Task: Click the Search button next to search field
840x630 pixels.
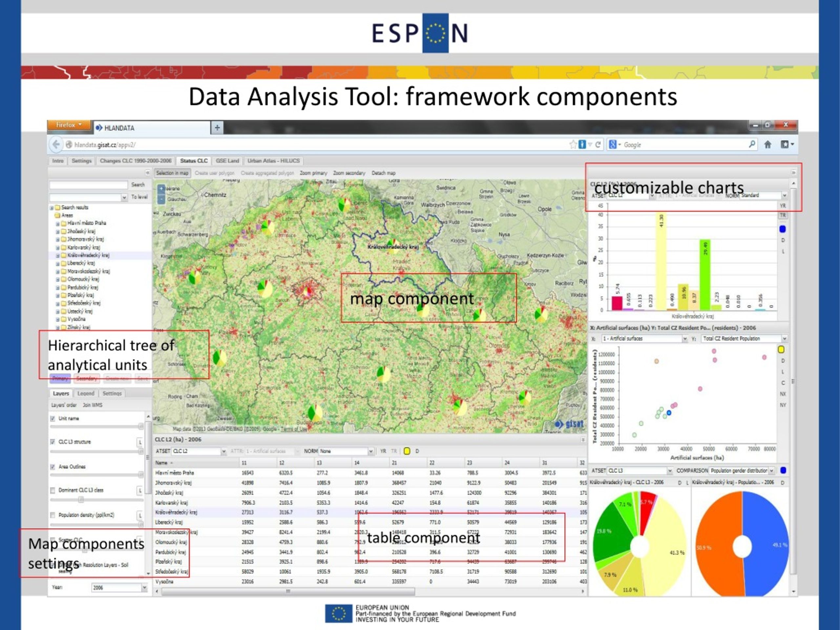Action: 138,185
